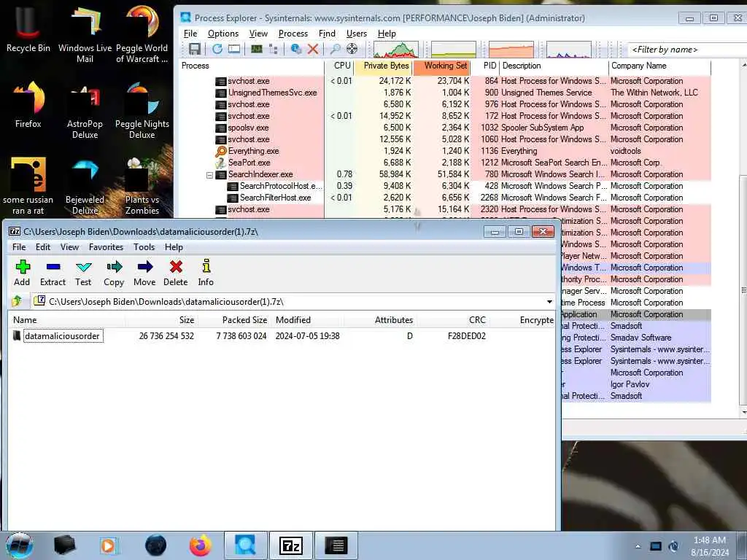Click the Extract button in 7-Zip
Image resolution: width=747 pixels, height=560 pixels.
click(x=53, y=273)
